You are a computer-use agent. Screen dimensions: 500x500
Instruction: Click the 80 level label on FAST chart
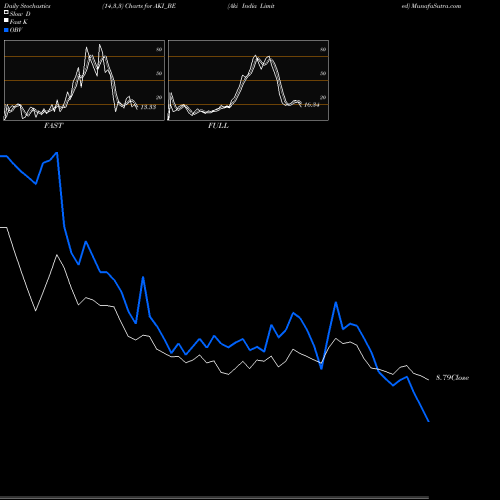(159, 49)
